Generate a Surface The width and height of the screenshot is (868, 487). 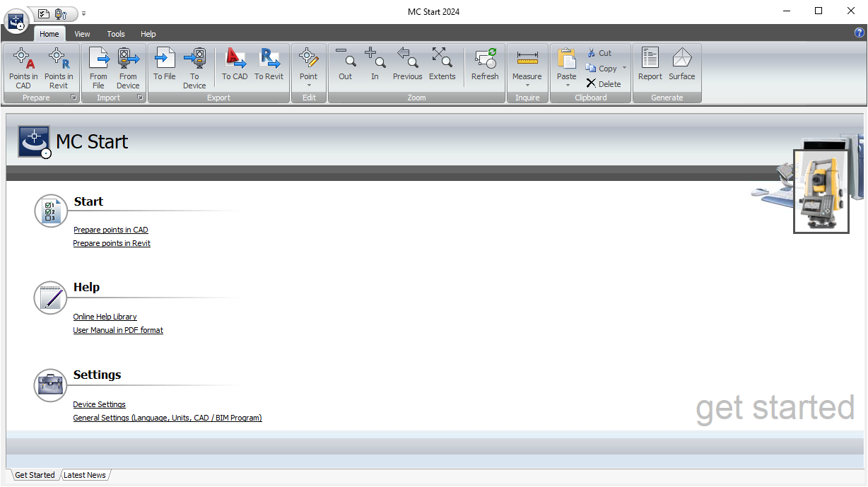(x=682, y=64)
